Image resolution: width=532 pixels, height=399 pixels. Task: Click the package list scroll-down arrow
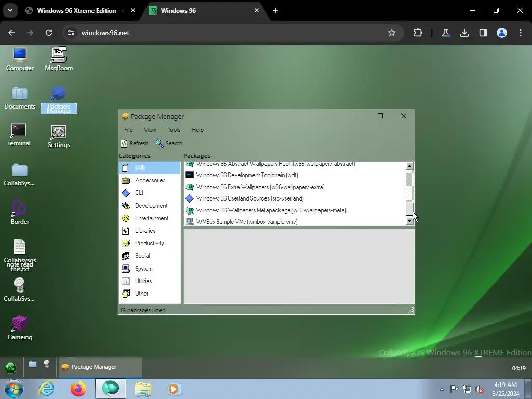click(x=410, y=221)
